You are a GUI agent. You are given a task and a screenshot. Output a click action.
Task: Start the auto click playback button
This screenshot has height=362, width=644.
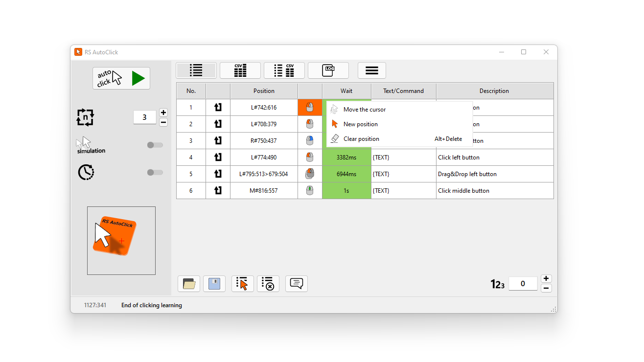pos(121,78)
